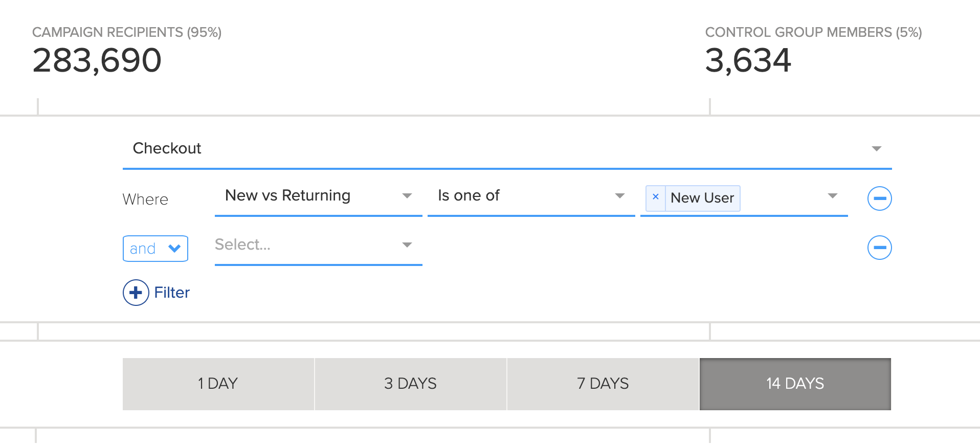Open the empty 'Select...' filter dropdown
Viewport: 980px width, 444px height.
317,245
